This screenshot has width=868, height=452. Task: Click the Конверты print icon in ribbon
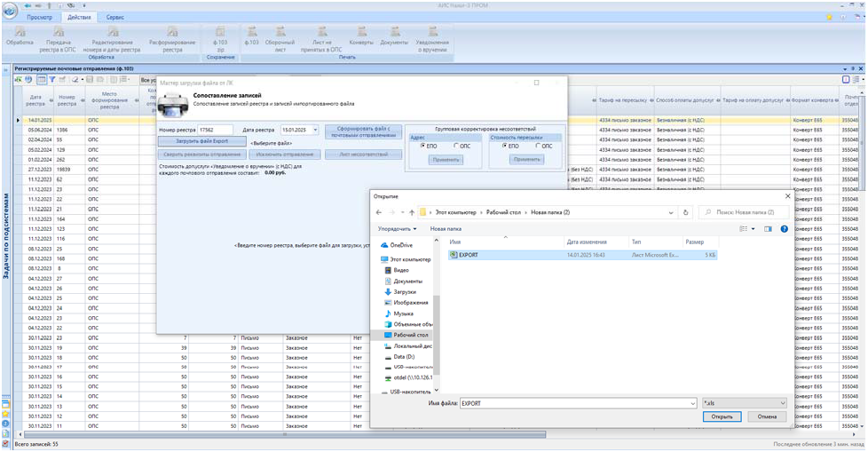point(361,33)
